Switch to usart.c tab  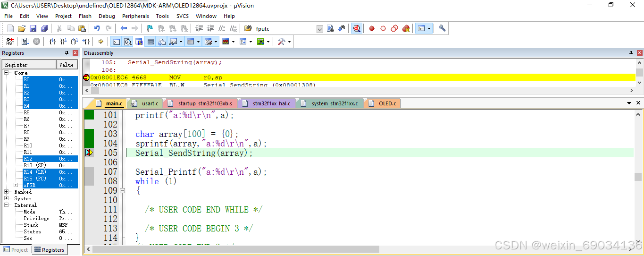click(x=146, y=103)
